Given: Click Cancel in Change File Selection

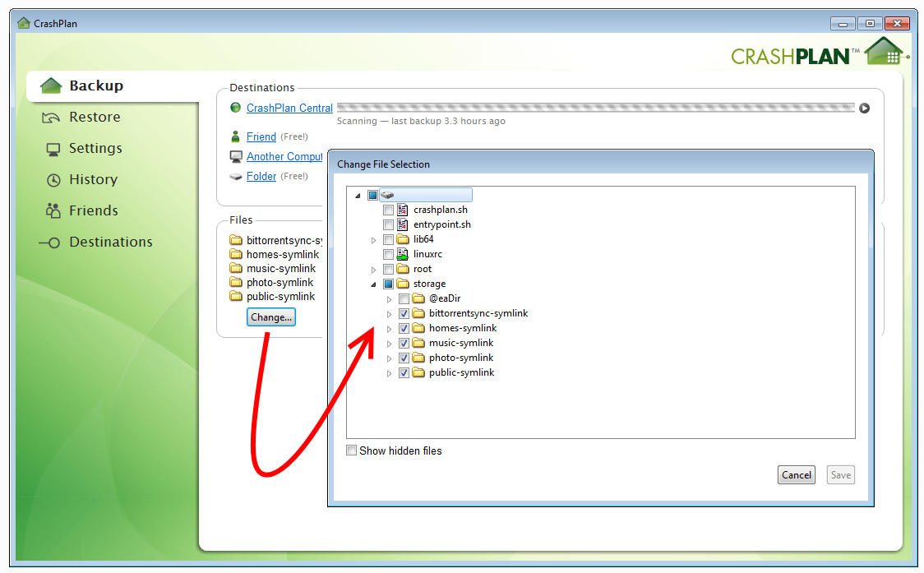Looking at the screenshot, I should (x=796, y=475).
